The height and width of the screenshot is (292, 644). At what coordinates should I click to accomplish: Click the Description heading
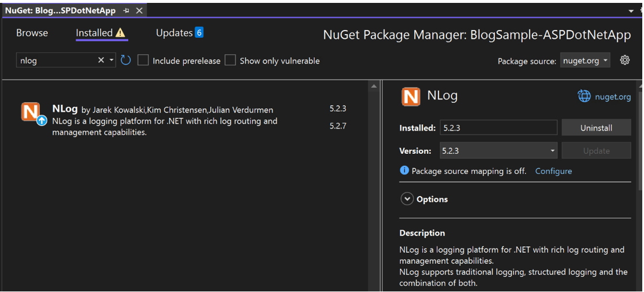click(x=422, y=233)
